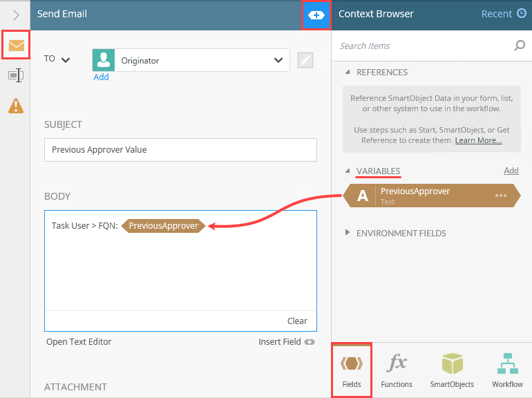Click the SUBJECT heading label
Image resolution: width=532 pixels, height=398 pixels.
click(x=63, y=124)
